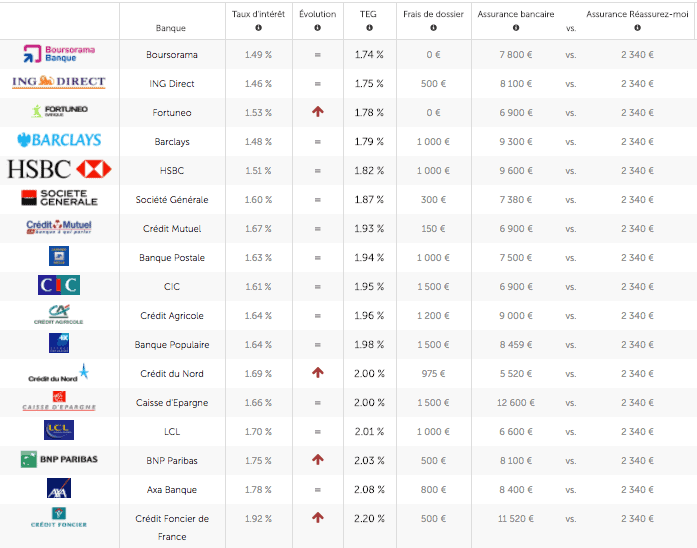
Task: Select the Axa Banque logo
Action: pos(59,489)
